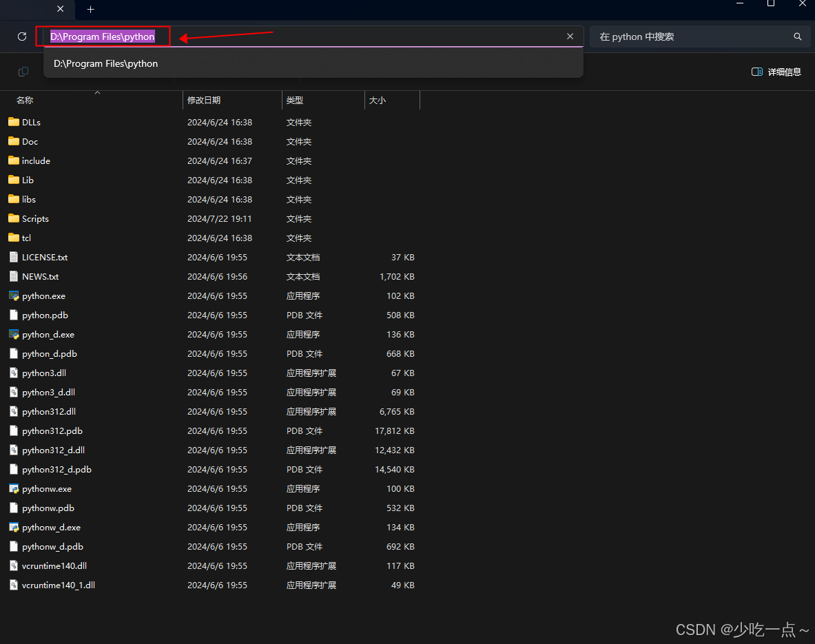The image size is (815, 644).
Task: Open a new tab with the plus icon
Action: (x=90, y=10)
